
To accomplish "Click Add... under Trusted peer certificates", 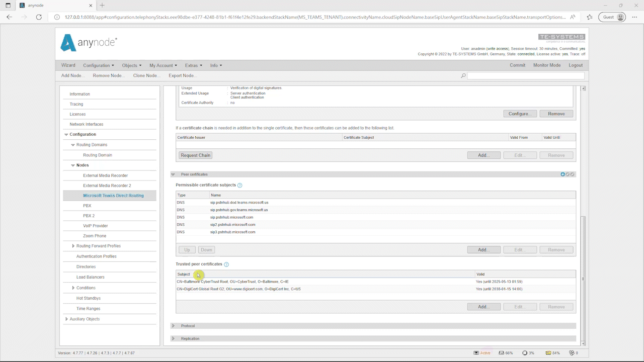I will [x=484, y=307].
